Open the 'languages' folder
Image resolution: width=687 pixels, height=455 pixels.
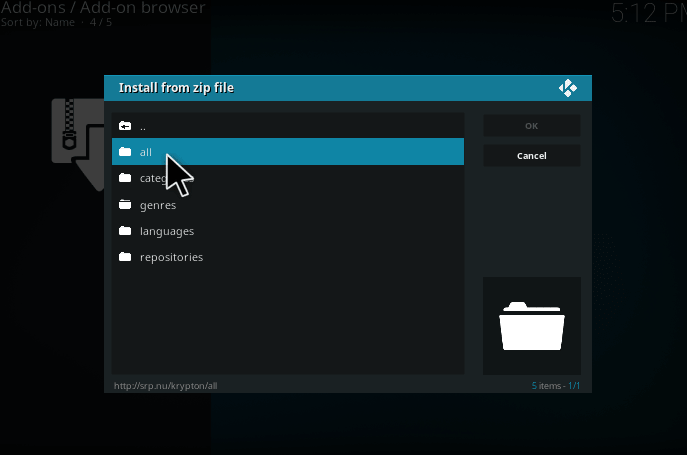(x=288, y=231)
